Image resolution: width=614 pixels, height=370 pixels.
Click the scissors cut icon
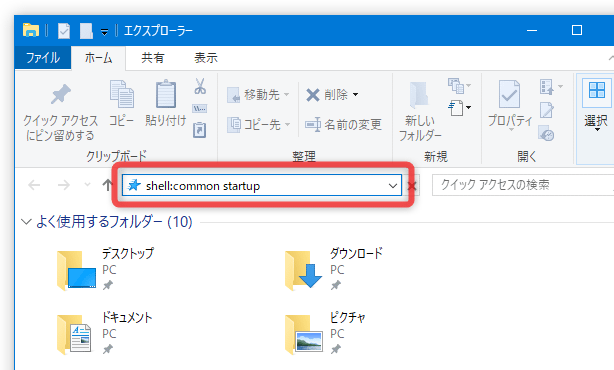point(200,86)
